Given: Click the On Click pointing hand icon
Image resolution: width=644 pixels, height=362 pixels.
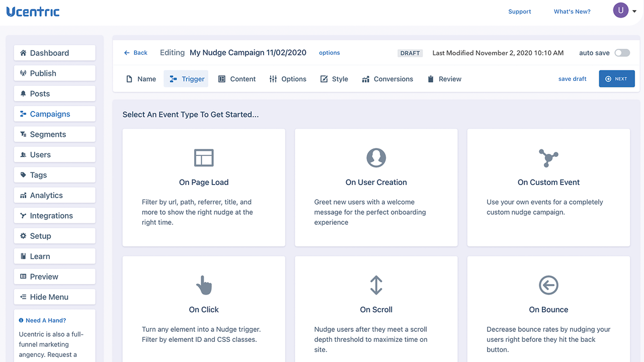Looking at the screenshot, I should click(x=204, y=285).
